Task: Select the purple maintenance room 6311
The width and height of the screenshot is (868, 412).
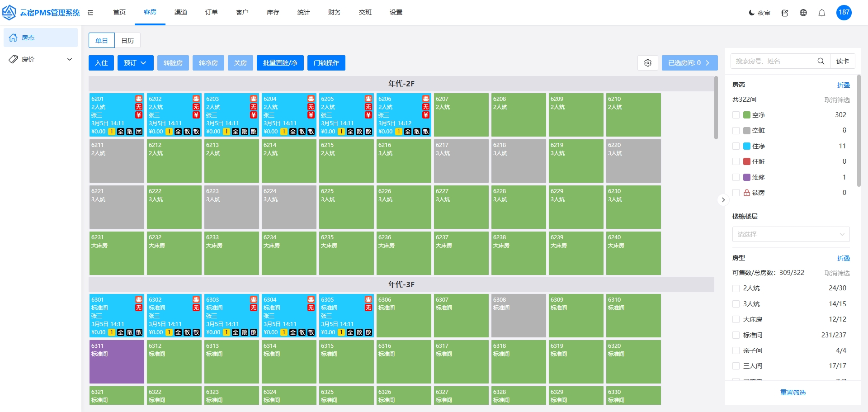Action: click(x=117, y=362)
